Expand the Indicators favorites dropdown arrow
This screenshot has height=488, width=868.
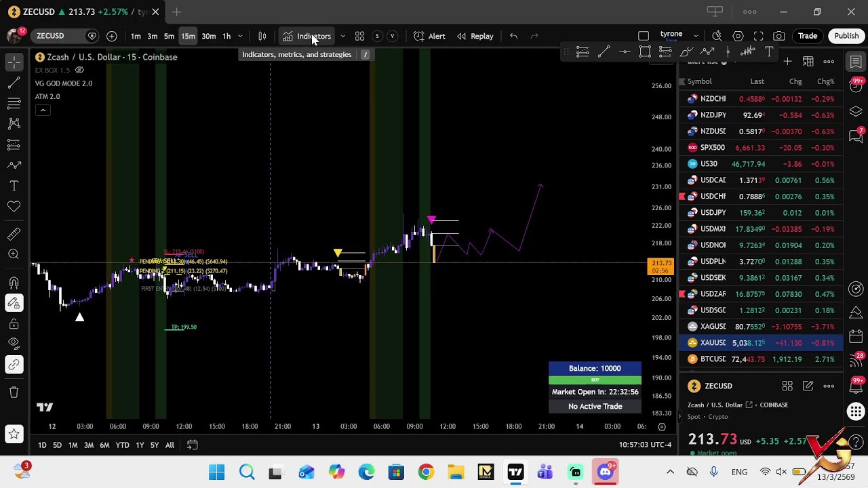(342, 36)
